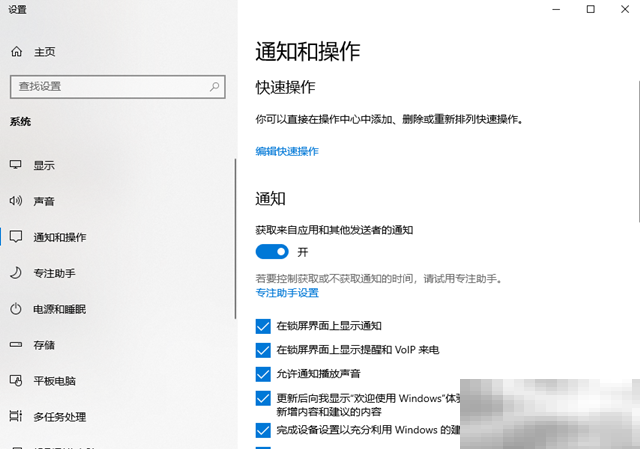
Task: Open the 编辑快速操作 link
Action: pos(287,151)
